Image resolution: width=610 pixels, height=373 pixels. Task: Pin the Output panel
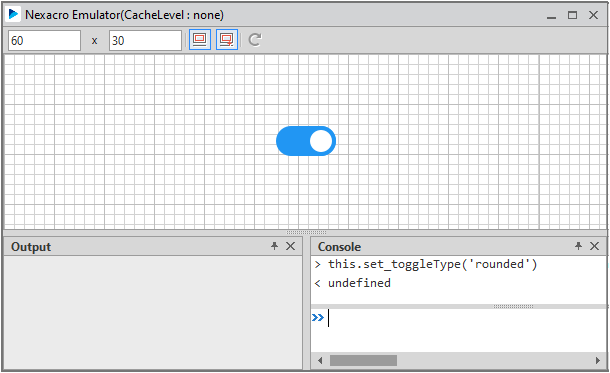coord(275,246)
